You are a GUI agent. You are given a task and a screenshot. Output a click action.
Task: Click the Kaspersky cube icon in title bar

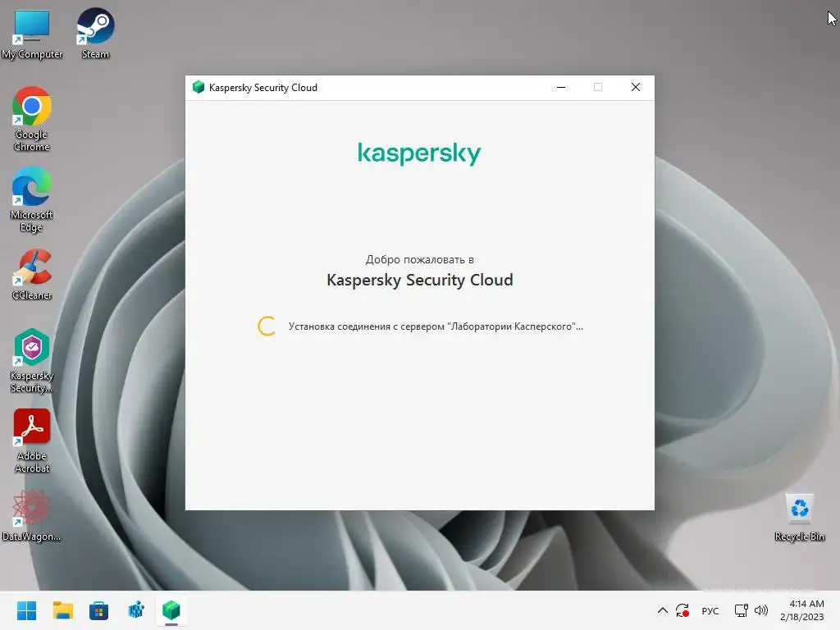click(x=199, y=87)
